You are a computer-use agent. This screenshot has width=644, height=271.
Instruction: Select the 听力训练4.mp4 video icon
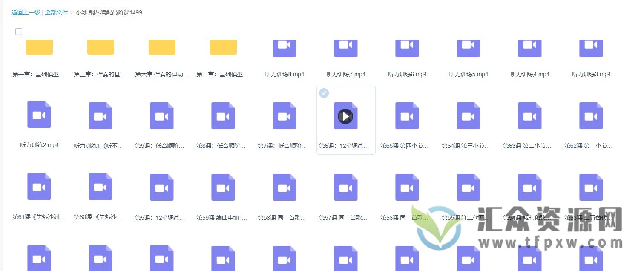529,47
